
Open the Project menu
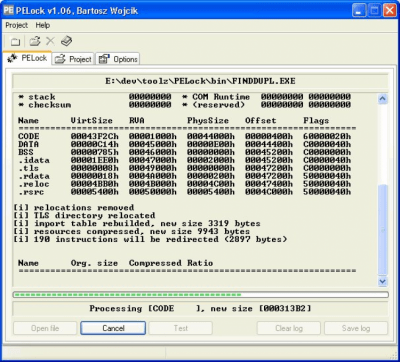17,25
